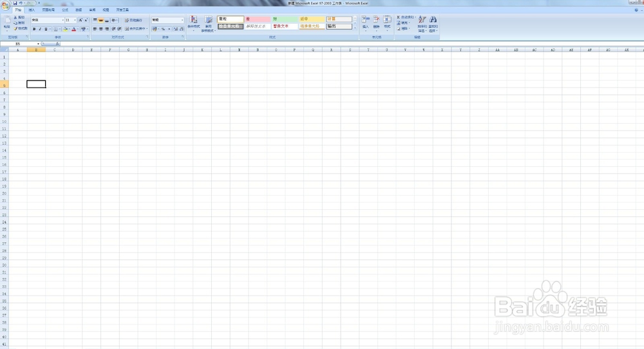Viewport: 644px width, 349px height.
Task: Select column header D
Action: click(73, 50)
